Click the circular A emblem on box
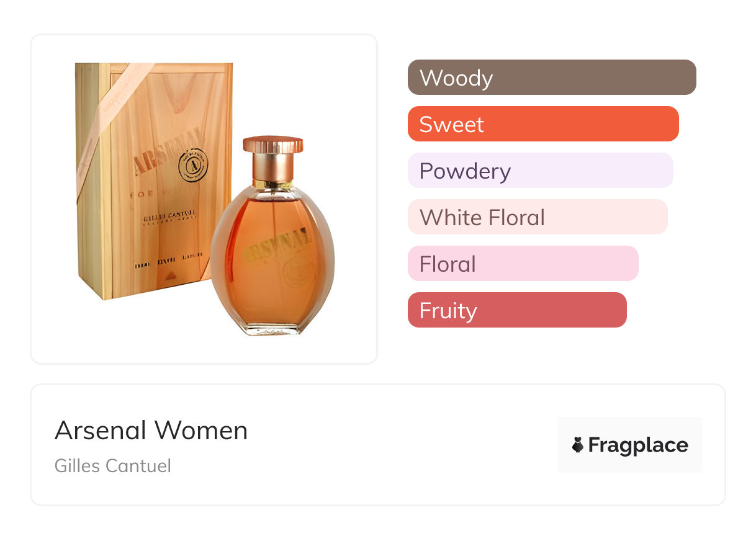Image resolution: width=756 pixels, height=536 pixels. (193, 164)
